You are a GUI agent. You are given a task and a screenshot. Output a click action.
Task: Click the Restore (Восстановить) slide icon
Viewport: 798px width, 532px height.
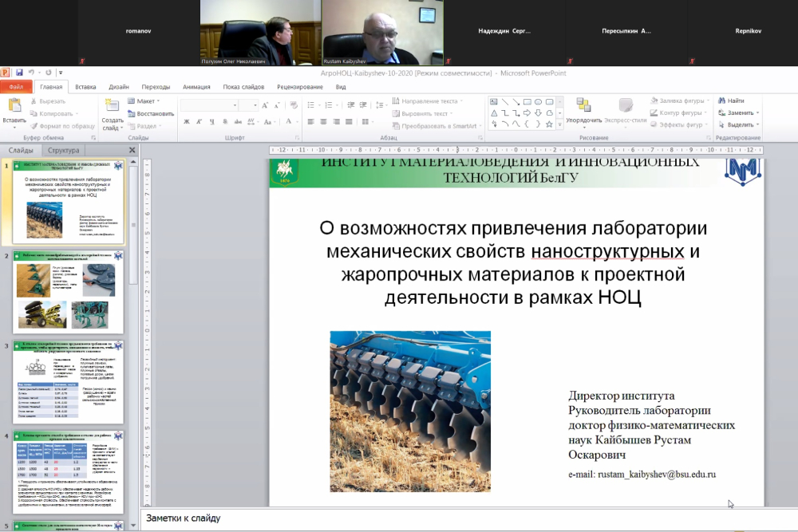coord(132,113)
